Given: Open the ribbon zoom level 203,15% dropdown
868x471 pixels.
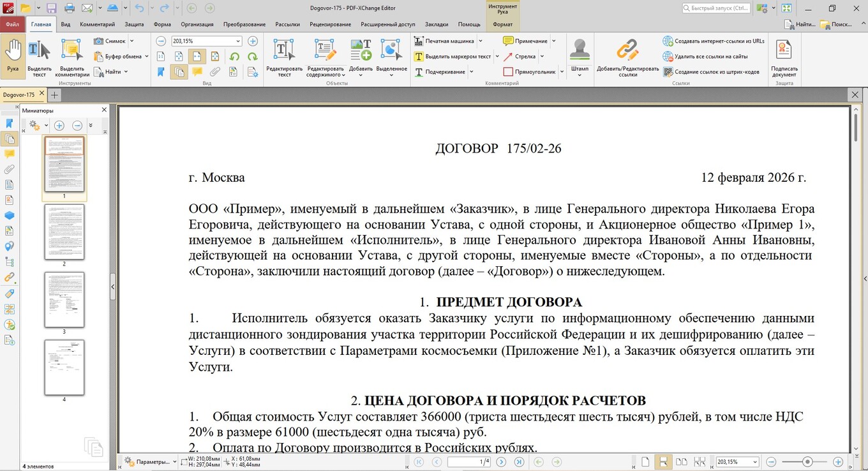Looking at the screenshot, I should (x=237, y=41).
